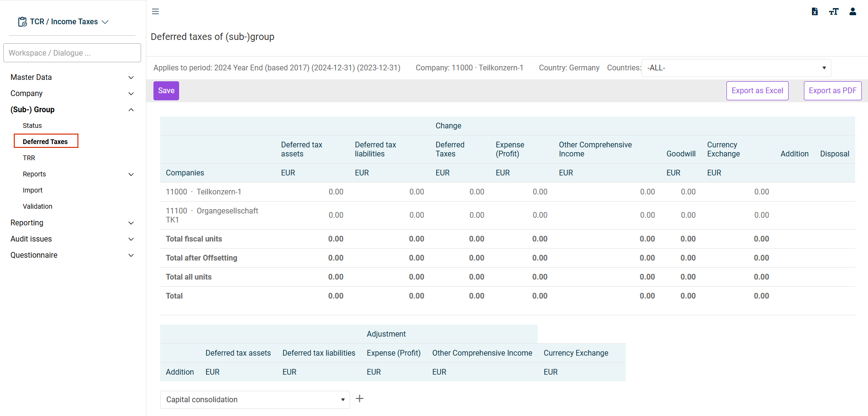Click the Disposal column header
The height and width of the screenshot is (416, 868).
pos(835,154)
